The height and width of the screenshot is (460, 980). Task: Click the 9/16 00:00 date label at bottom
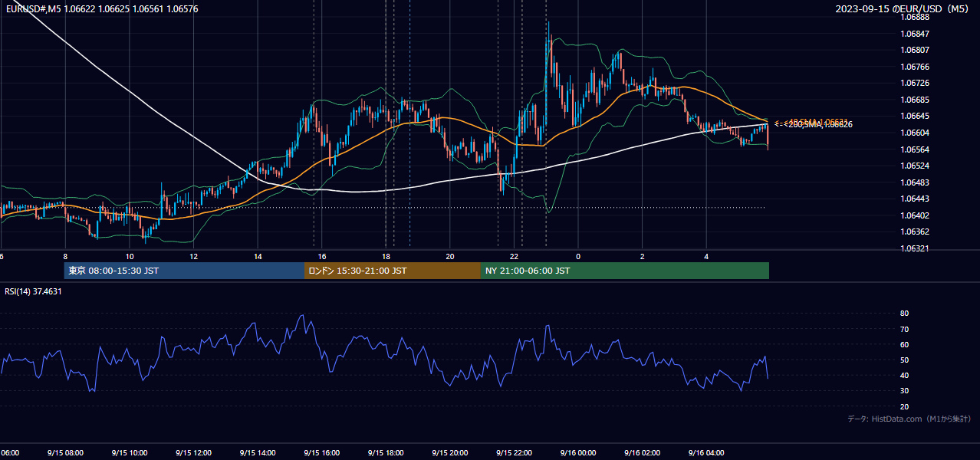(x=578, y=453)
